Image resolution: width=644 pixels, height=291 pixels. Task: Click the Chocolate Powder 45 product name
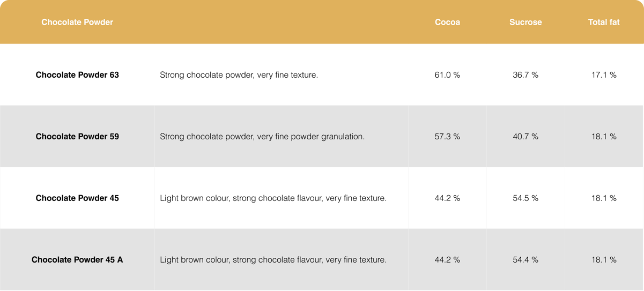77,198
